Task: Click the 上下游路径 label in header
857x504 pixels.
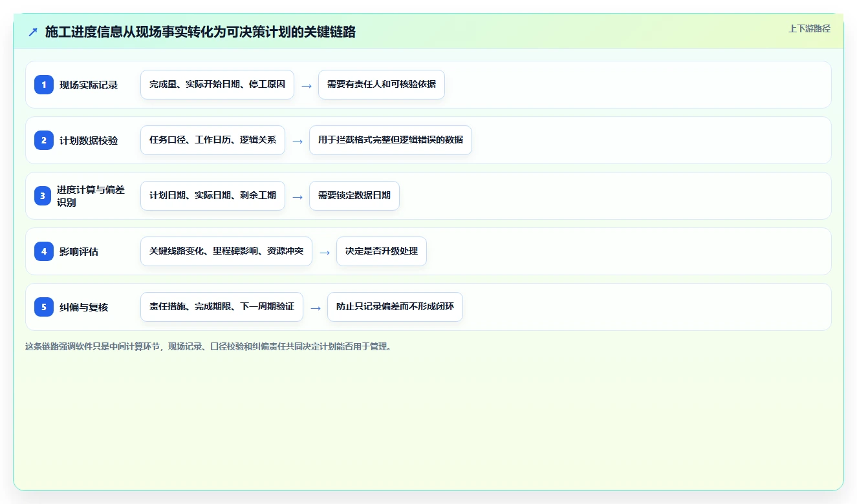Action: [x=809, y=28]
